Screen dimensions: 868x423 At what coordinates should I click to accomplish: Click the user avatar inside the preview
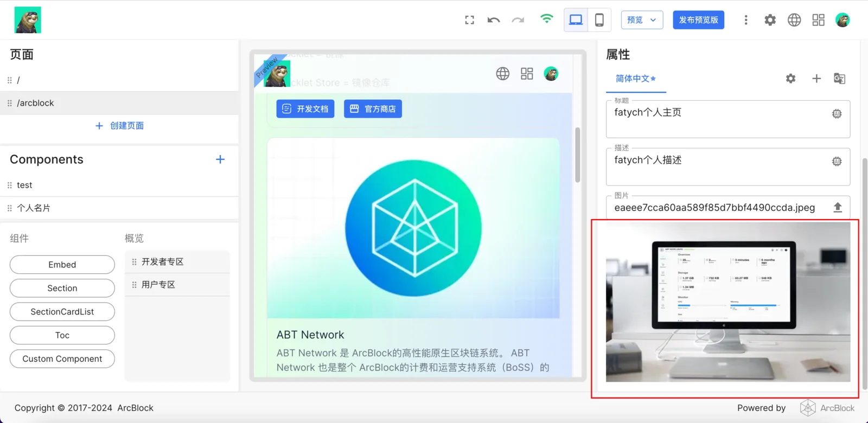(x=551, y=74)
